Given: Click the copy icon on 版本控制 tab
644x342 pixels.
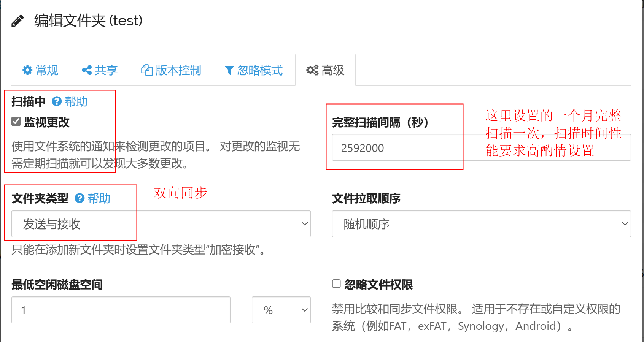Looking at the screenshot, I should [147, 70].
